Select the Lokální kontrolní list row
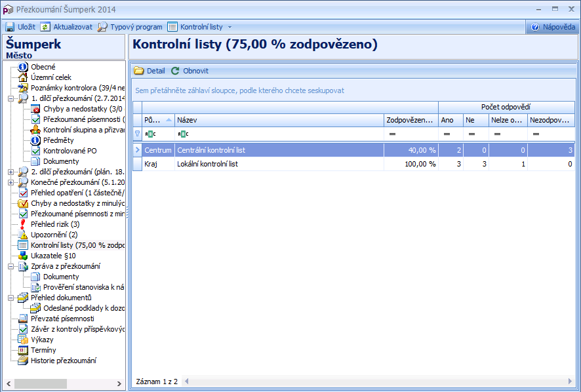The width and height of the screenshot is (581, 392). pyautogui.click(x=354, y=164)
